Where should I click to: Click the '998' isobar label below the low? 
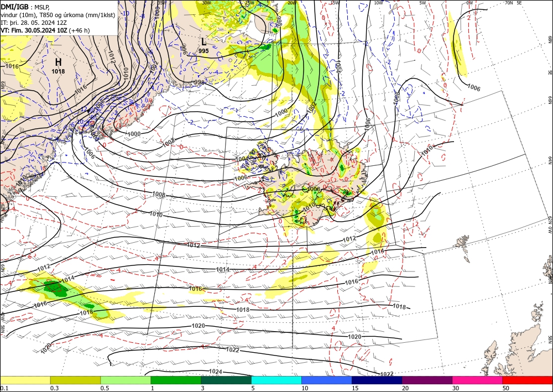click(200, 83)
